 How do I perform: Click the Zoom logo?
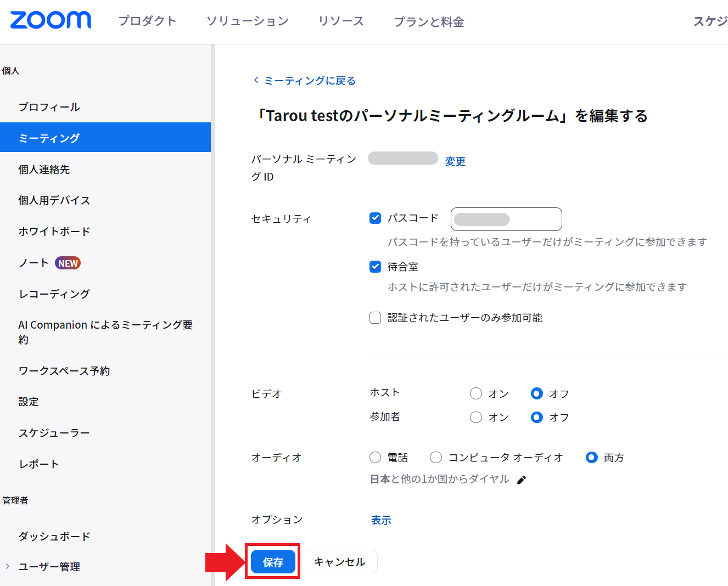[x=51, y=20]
